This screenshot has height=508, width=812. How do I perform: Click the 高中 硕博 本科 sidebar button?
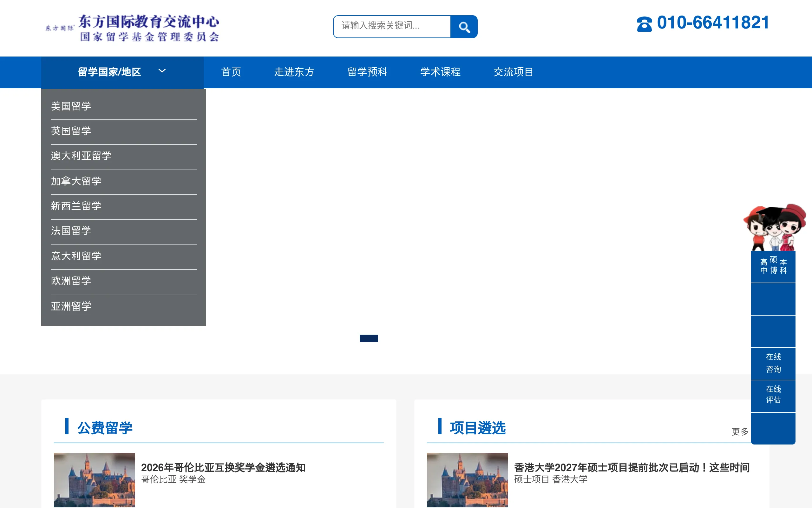point(773,266)
